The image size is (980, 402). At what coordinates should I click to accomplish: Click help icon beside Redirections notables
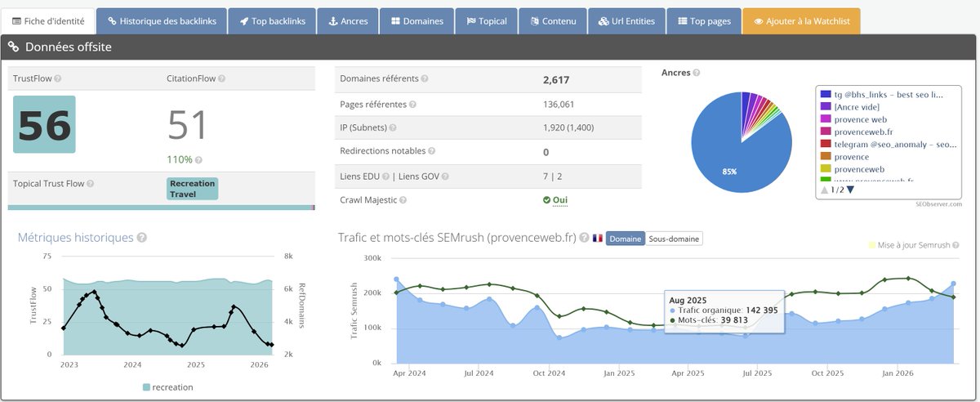click(431, 152)
